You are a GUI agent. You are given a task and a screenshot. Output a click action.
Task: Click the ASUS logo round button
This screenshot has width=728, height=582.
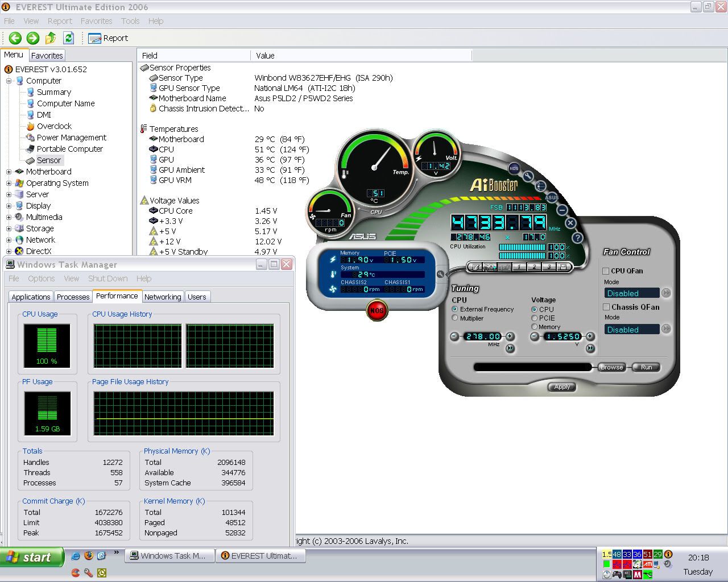552,197
